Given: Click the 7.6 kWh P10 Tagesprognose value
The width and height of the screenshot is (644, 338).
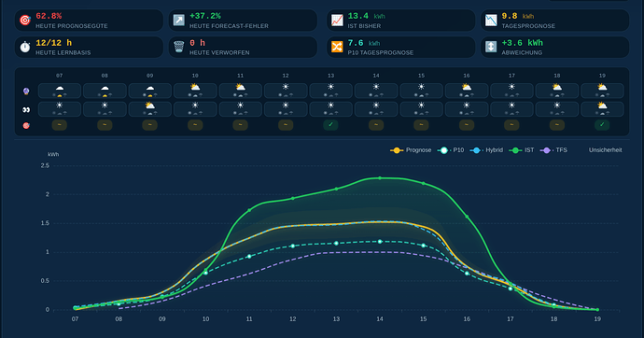Looking at the screenshot, I should [x=363, y=43].
